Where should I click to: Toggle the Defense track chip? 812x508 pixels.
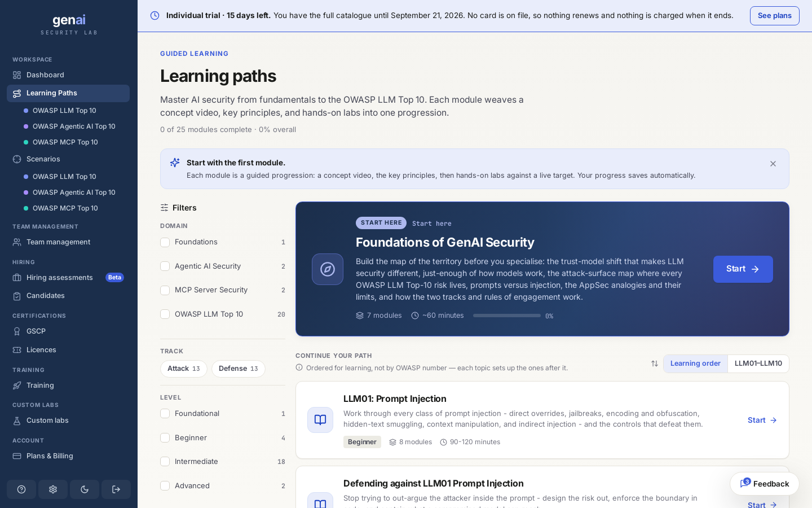pyautogui.click(x=239, y=369)
